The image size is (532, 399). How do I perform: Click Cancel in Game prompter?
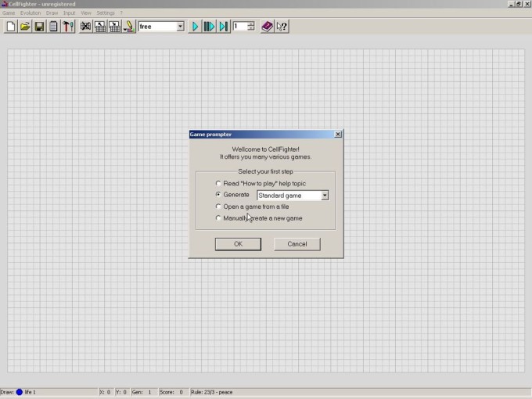[297, 244]
